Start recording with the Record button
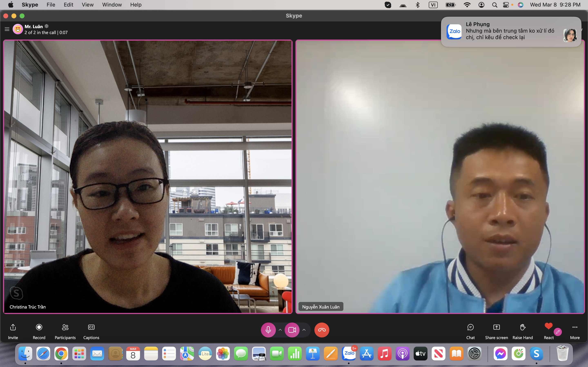 pos(39,327)
